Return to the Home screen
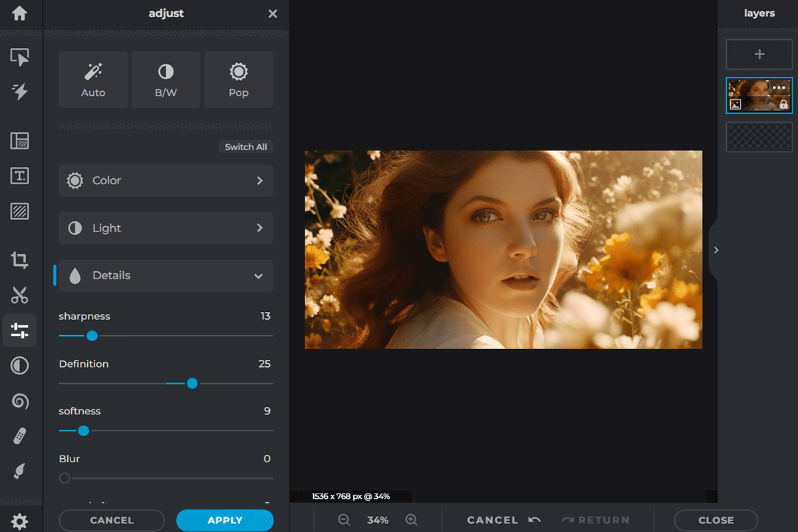 pyautogui.click(x=20, y=13)
